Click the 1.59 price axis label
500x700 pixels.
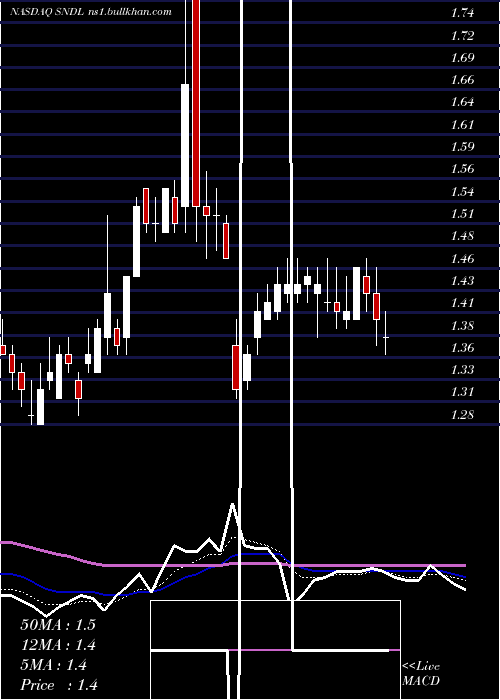coord(462,146)
